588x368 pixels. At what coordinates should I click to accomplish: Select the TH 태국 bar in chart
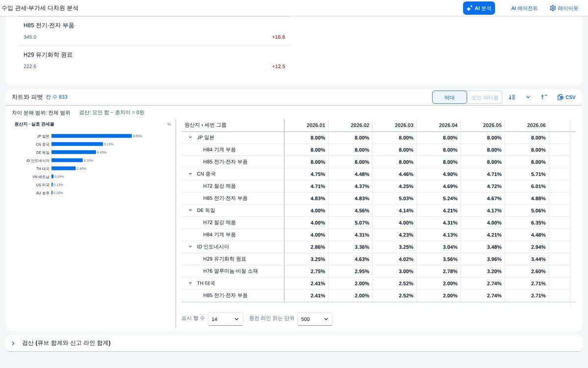tap(64, 168)
